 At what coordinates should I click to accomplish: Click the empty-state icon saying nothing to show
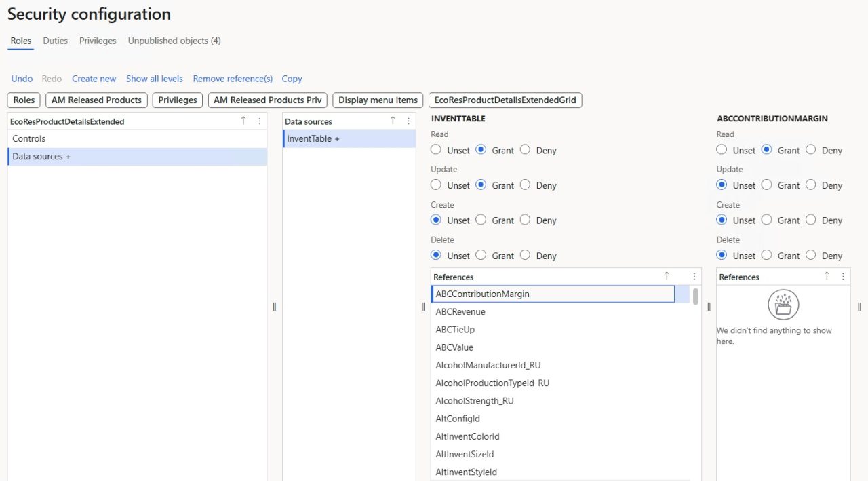click(x=783, y=305)
